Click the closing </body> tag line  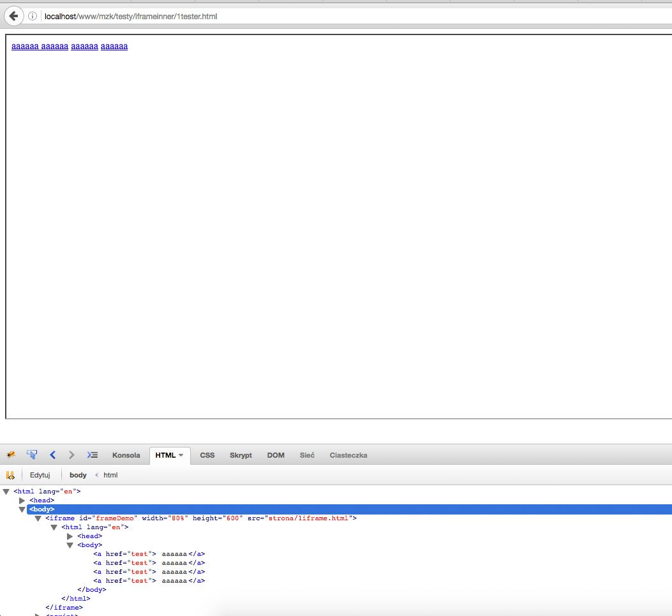(x=92, y=590)
